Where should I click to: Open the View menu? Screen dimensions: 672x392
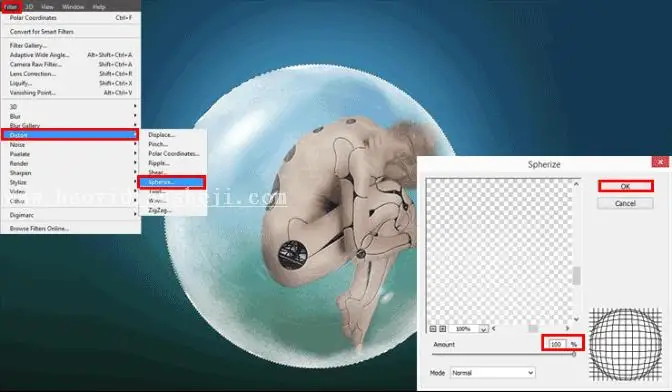click(48, 7)
